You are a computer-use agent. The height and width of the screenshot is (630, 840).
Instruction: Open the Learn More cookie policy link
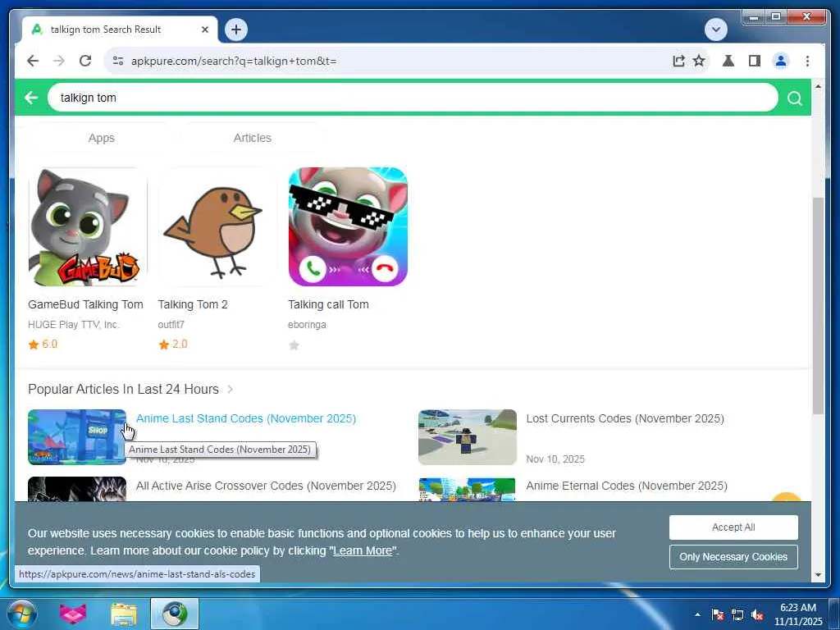pos(363,550)
